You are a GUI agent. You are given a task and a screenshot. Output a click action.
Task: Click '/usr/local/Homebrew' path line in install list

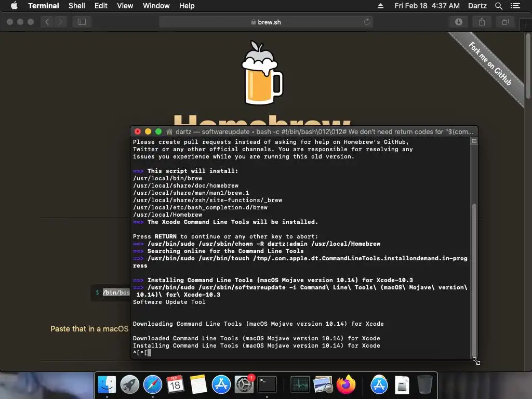point(167,215)
